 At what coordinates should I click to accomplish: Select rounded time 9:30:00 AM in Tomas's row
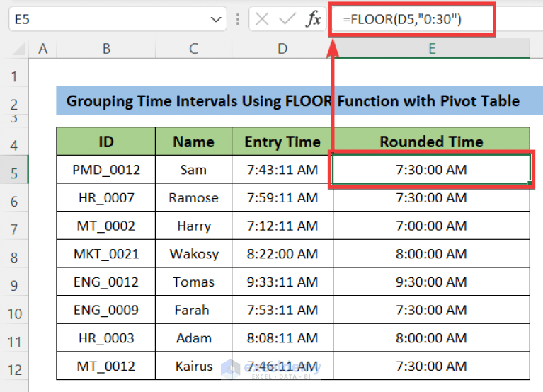click(431, 282)
